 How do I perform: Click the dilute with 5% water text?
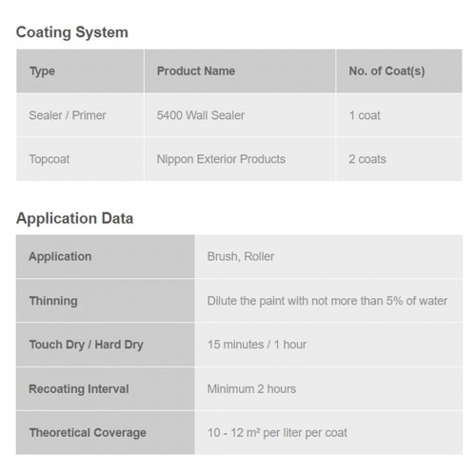(327, 301)
